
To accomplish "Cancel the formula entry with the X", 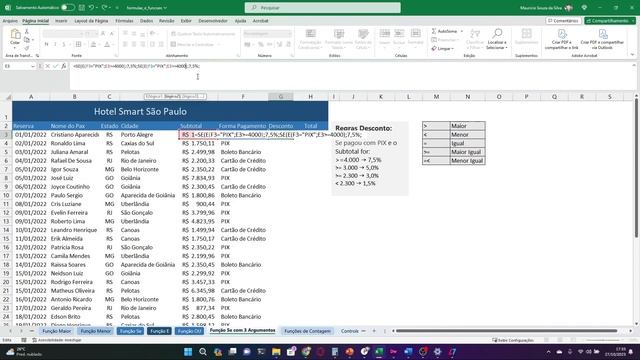I will pyautogui.click(x=48, y=66).
